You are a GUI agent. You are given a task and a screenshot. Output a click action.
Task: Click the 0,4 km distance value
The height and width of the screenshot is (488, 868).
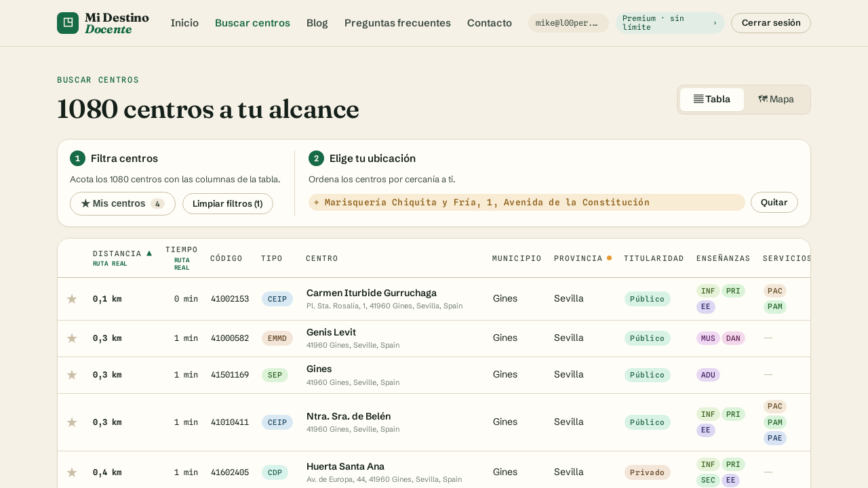pyautogui.click(x=107, y=472)
